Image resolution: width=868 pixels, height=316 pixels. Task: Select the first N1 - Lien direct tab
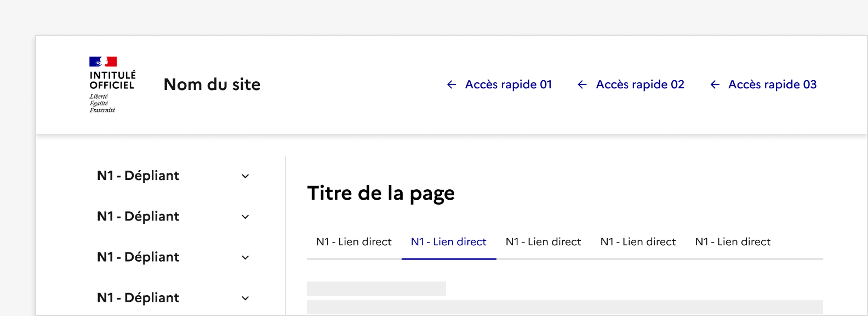click(x=354, y=242)
